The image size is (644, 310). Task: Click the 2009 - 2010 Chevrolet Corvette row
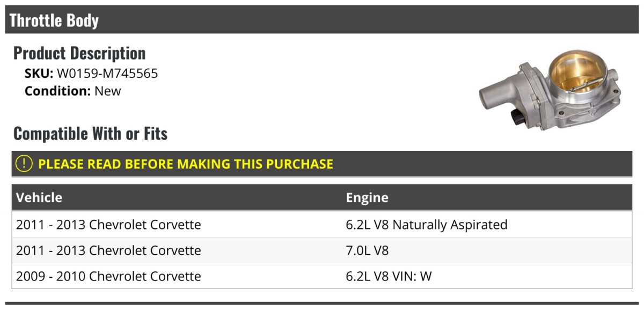[322, 276]
